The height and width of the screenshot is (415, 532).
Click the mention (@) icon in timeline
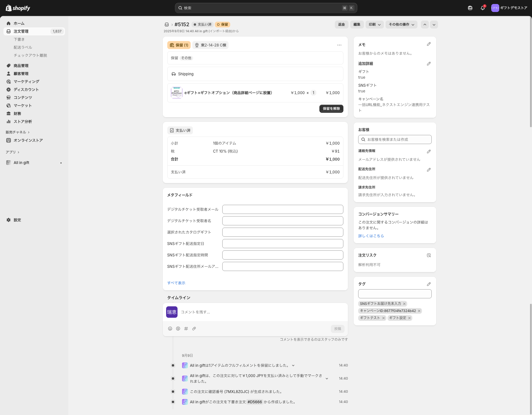click(178, 329)
